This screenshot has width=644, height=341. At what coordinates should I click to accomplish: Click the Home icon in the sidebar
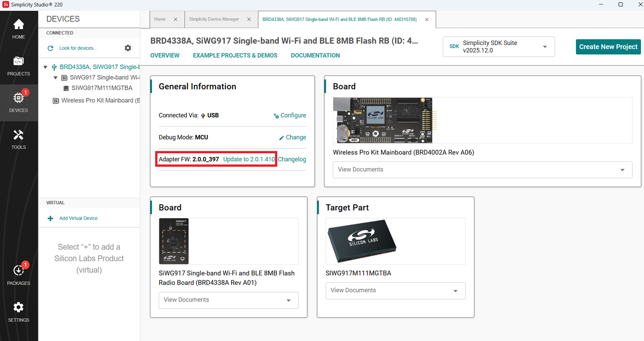click(x=18, y=25)
